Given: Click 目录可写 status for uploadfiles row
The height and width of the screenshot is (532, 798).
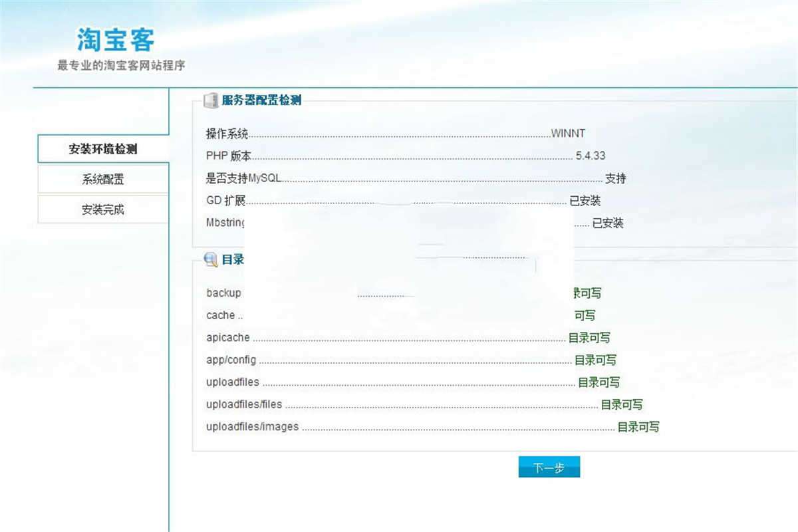Looking at the screenshot, I should (x=598, y=382).
